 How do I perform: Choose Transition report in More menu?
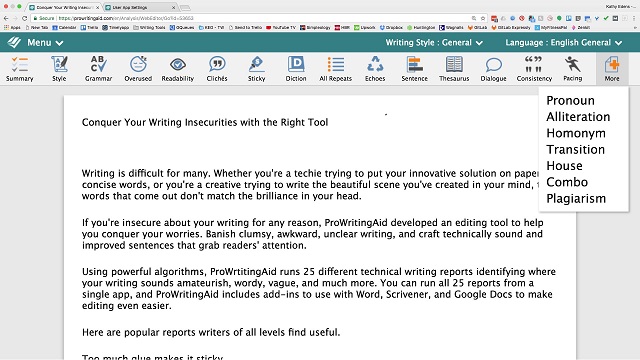point(575,149)
